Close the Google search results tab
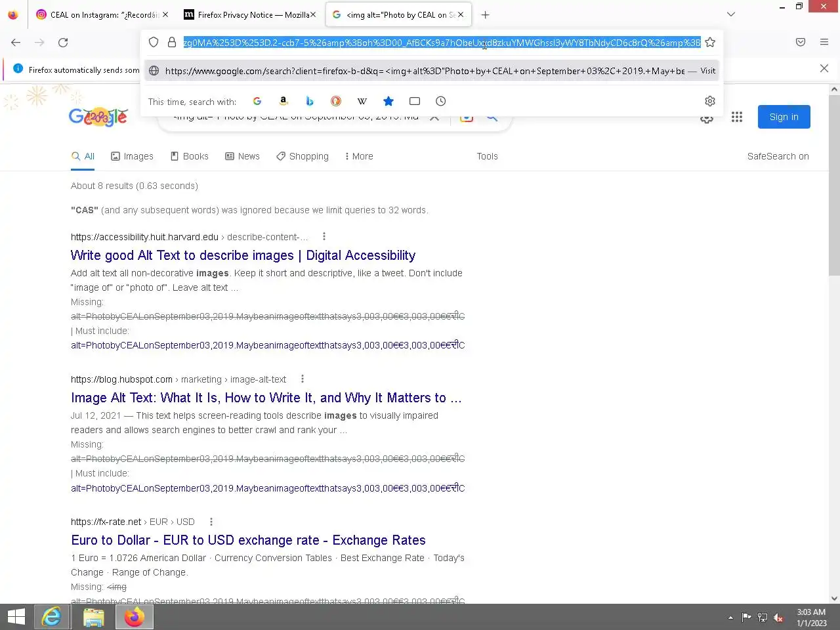This screenshot has height=630, width=840. coord(460,14)
